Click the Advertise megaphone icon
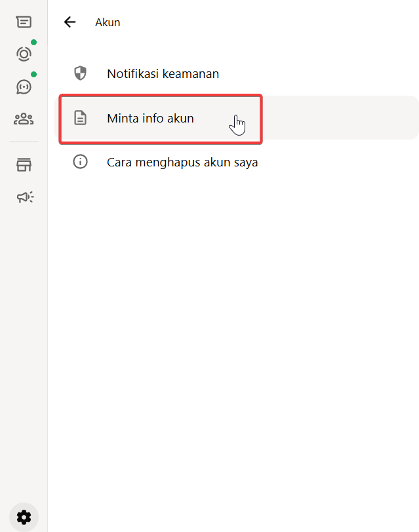 tap(24, 197)
